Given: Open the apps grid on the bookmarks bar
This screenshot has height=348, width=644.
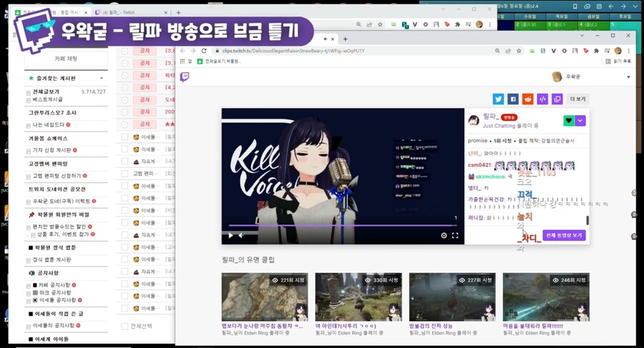Looking at the screenshot, I should [x=182, y=61].
